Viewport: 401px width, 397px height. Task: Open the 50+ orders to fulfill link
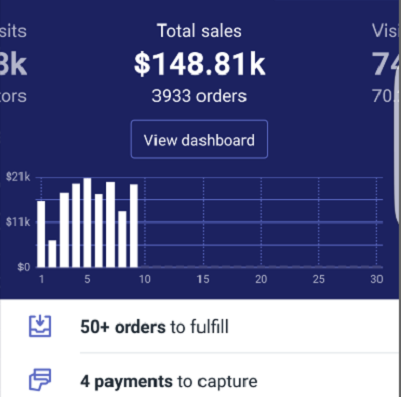point(154,327)
